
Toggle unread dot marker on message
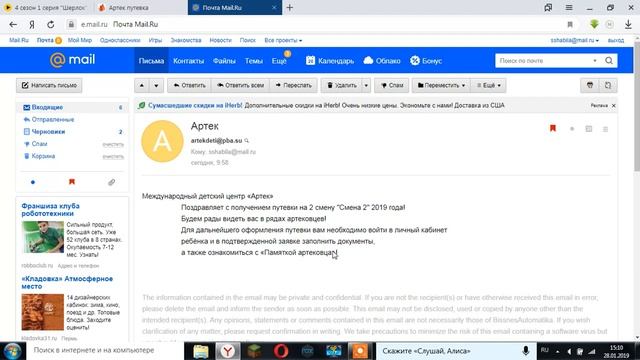(572, 129)
